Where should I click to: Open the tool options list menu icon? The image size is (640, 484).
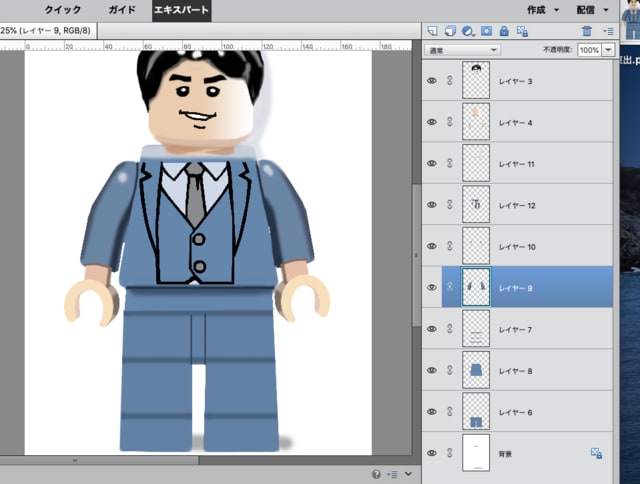[392, 474]
